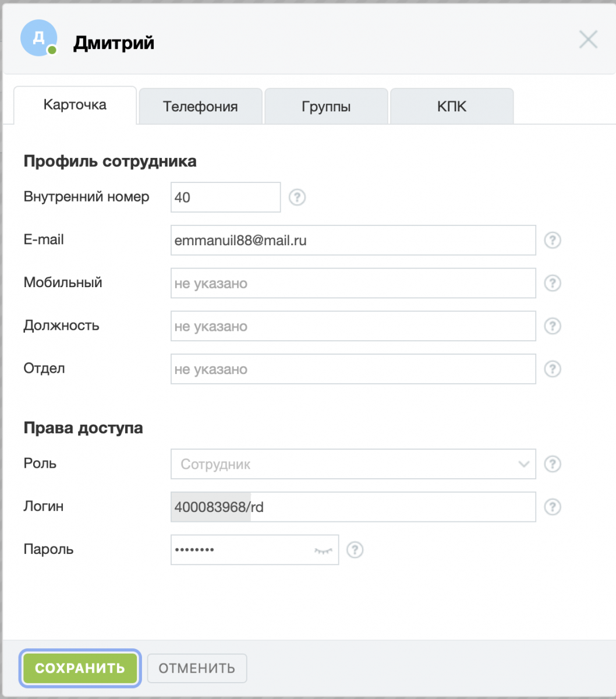
Task: Click help icon beside E-mail field
Action: pyautogui.click(x=552, y=240)
